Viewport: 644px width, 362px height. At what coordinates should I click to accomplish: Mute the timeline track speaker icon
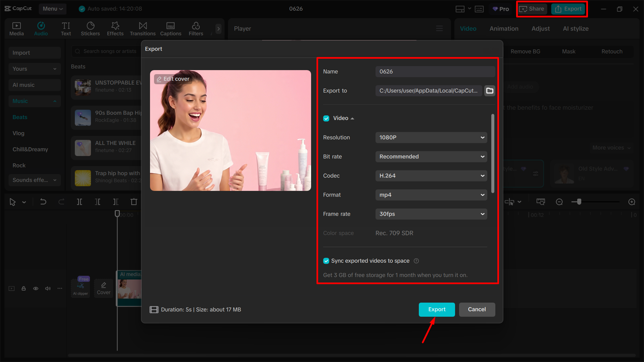click(x=48, y=289)
